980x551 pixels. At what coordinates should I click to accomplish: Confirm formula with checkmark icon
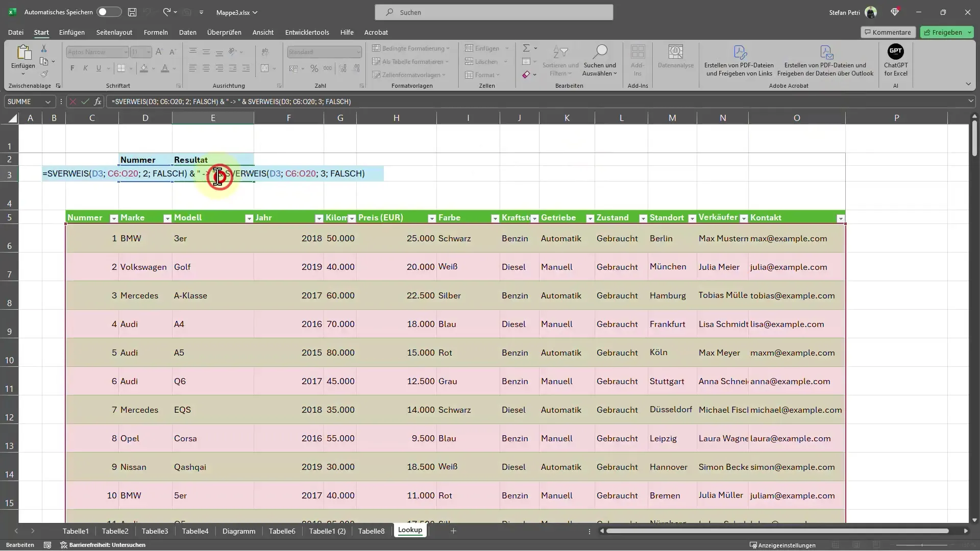85,102
